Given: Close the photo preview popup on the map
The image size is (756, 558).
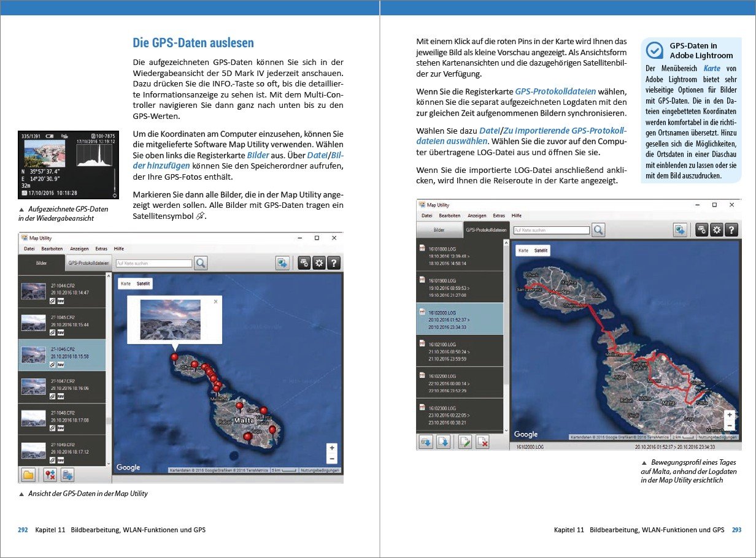Looking at the screenshot, I should (215, 302).
